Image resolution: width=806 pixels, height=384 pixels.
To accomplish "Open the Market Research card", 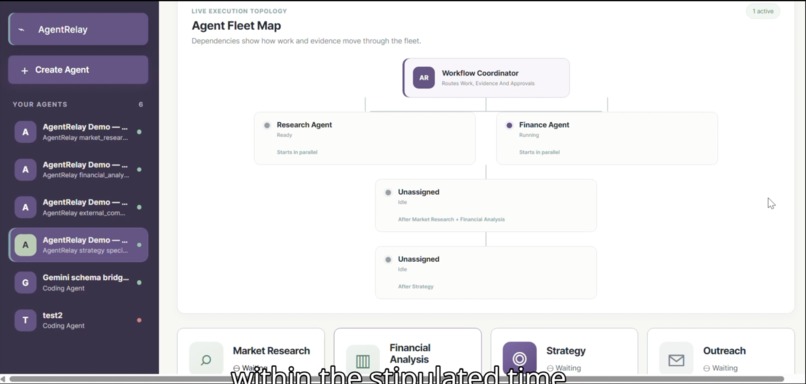I will (x=251, y=352).
